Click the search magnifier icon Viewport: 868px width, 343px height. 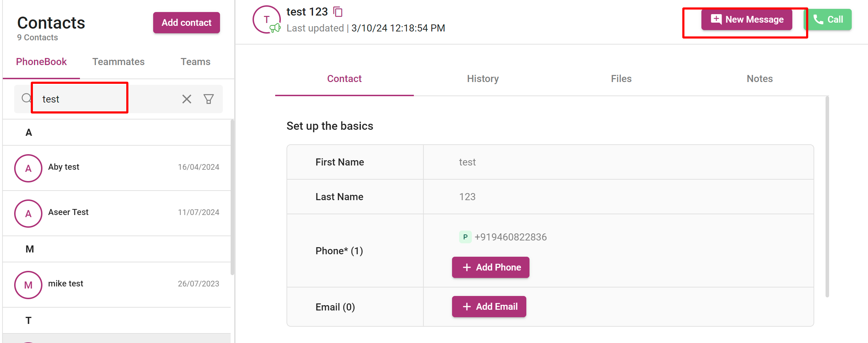27,98
